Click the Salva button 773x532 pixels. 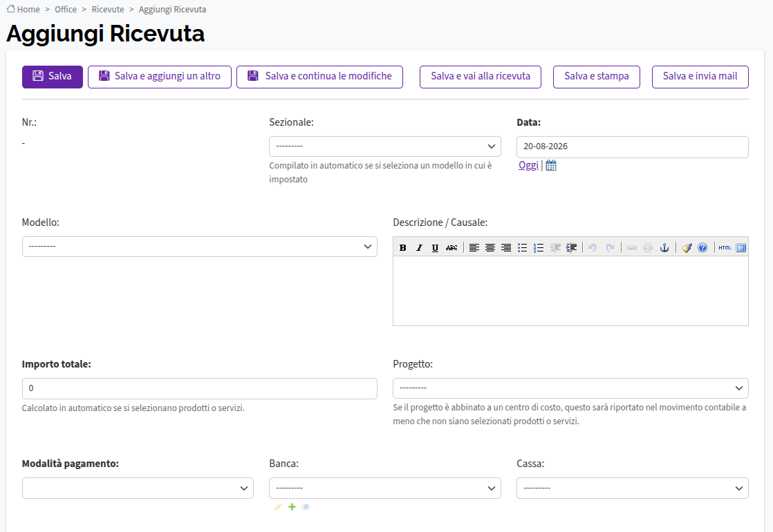click(x=53, y=77)
